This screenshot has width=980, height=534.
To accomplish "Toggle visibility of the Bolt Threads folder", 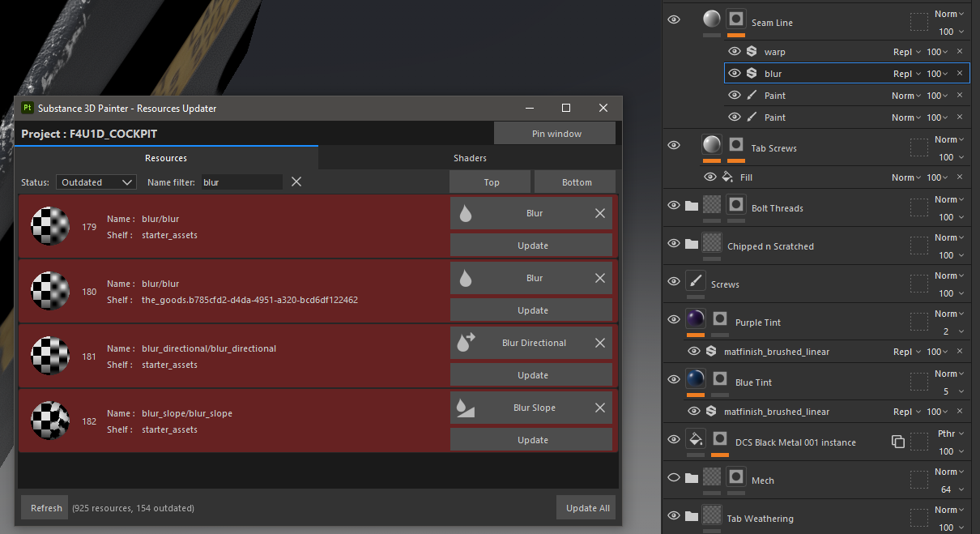I will click(673, 205).
